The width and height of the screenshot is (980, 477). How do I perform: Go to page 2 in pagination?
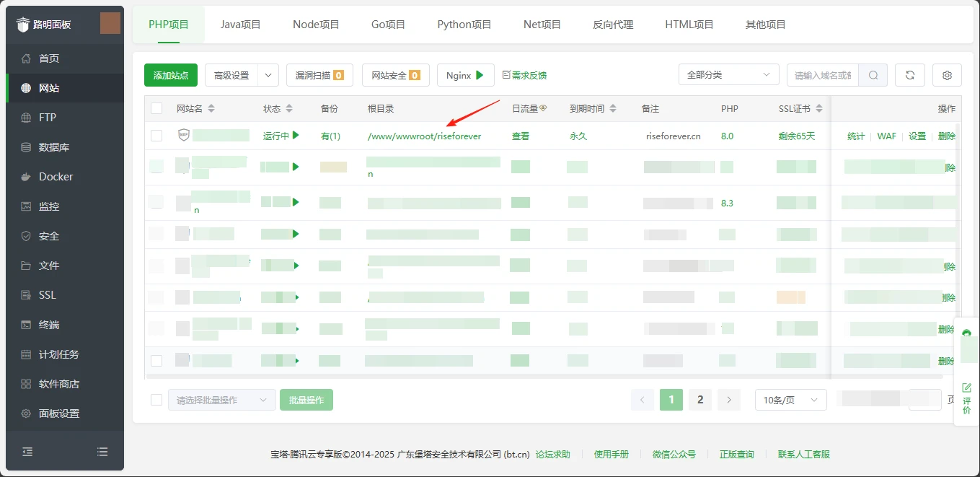[700, 400]
